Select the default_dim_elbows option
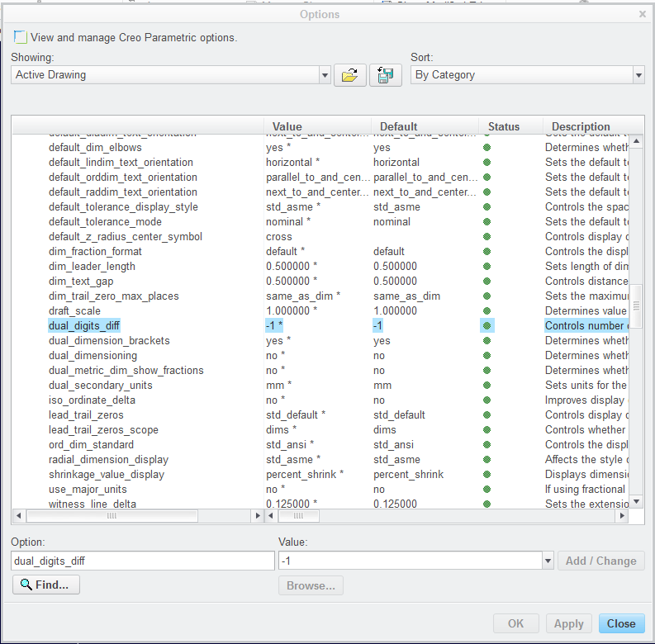This screenshot has width=655, height=644. 95,148
